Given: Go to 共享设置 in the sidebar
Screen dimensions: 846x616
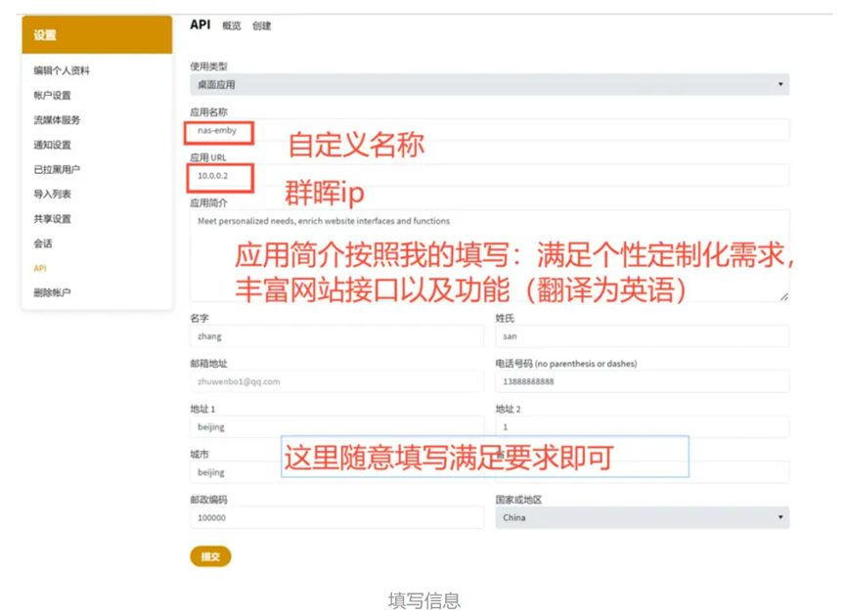Looking at the screenshot, I should [x=52, y=219].
